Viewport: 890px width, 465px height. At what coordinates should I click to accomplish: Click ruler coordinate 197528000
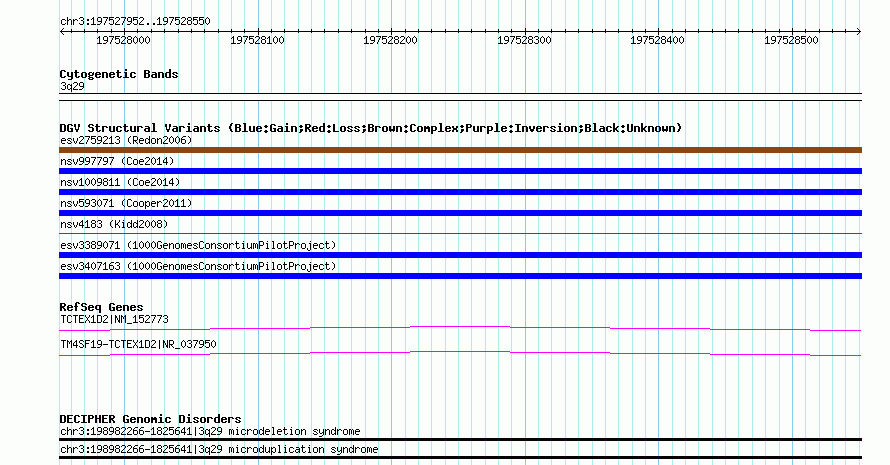[123, 40]
